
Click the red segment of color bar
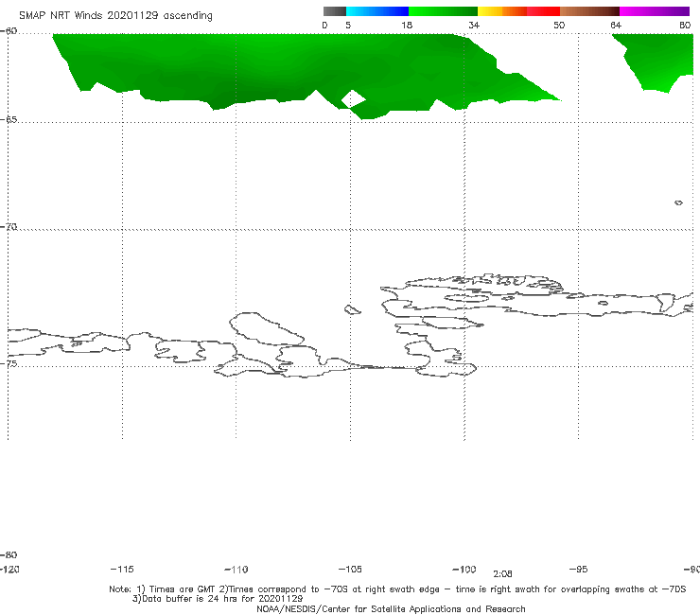[x=543, y=11]
